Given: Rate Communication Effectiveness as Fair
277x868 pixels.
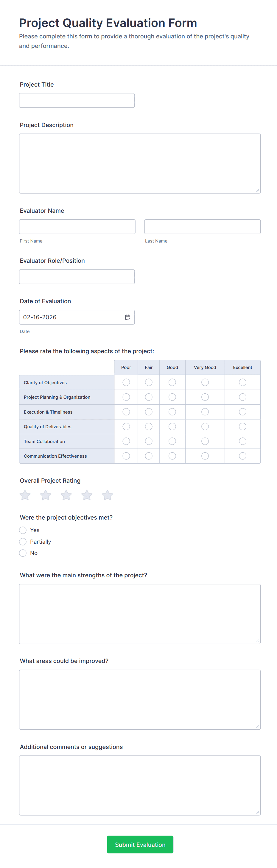Looking at the screenshot, I should (148, 456).
